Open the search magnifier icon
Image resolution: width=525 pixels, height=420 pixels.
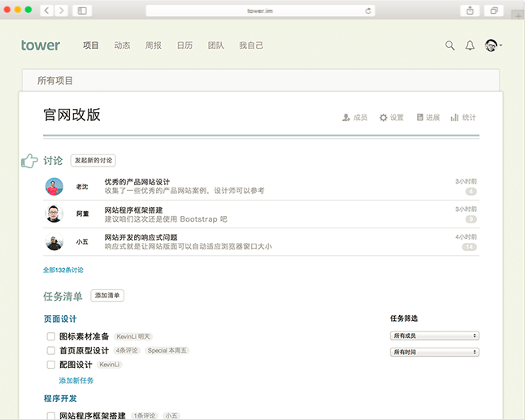click(449, 45)
